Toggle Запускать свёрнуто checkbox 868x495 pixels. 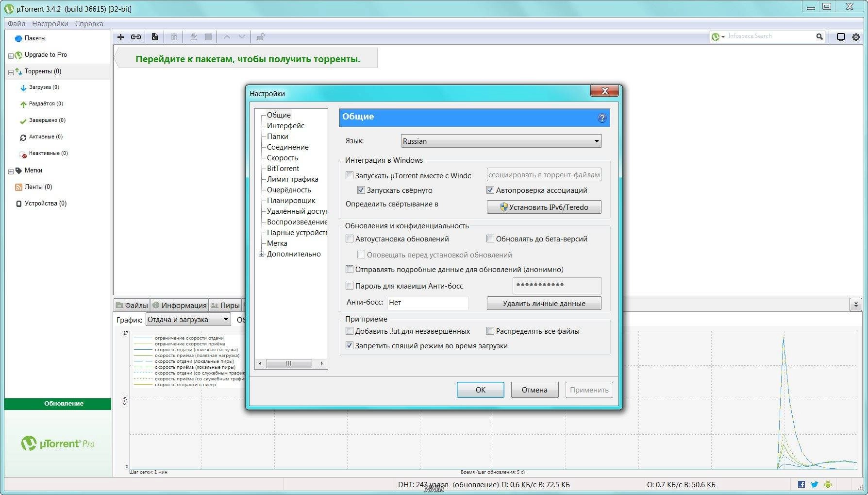coord(361,190)
